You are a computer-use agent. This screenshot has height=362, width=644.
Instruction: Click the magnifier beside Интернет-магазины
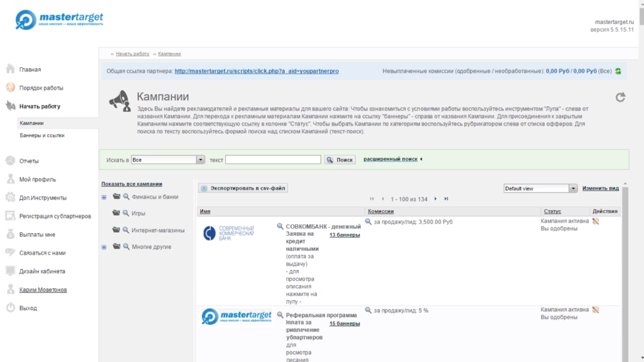[x=126, y=230]
